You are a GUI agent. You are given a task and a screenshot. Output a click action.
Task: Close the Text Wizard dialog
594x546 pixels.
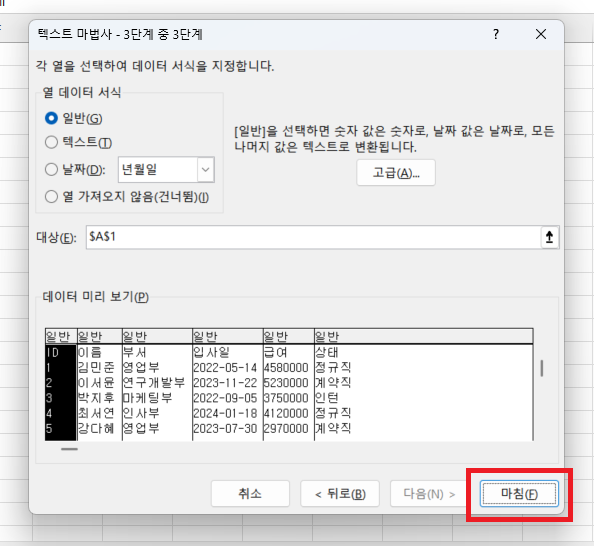[541, 34]
